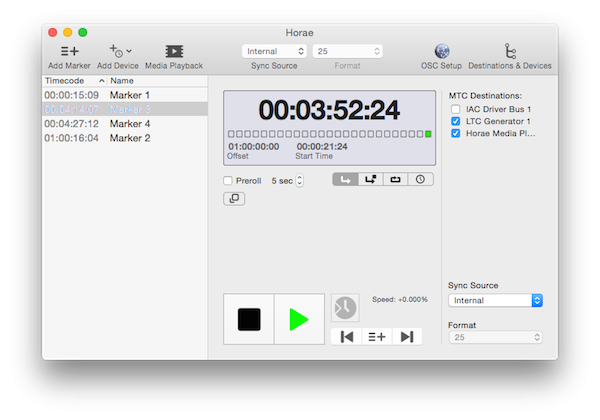Viewport: 600px width, 420px height.
Task: Click the round clock button beside Play
Action: [344, 307]
